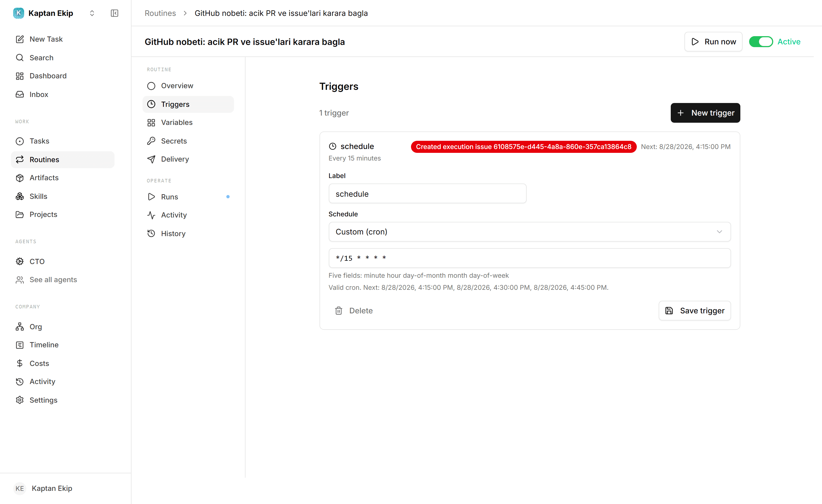This screenshot has width=822, height=504.
Task: Open the Custom (cron) schedule dropdown
Action: (529, 232)
